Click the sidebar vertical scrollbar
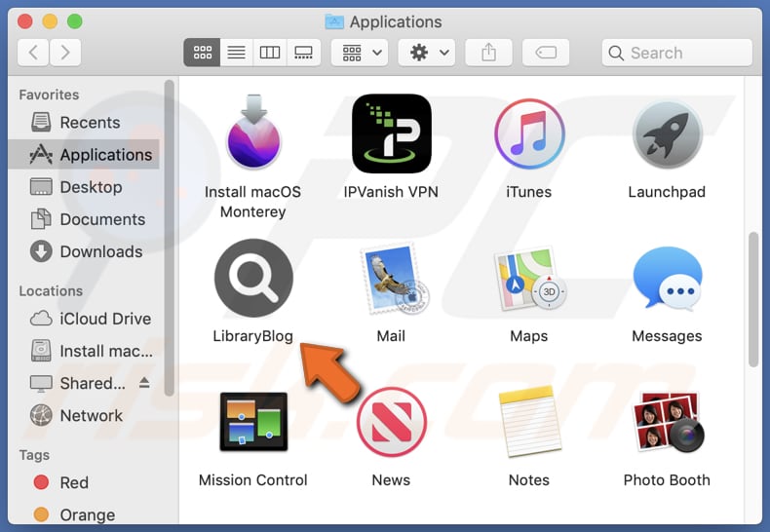This screenshot has width=770, height=532. (x=170, y=238)
